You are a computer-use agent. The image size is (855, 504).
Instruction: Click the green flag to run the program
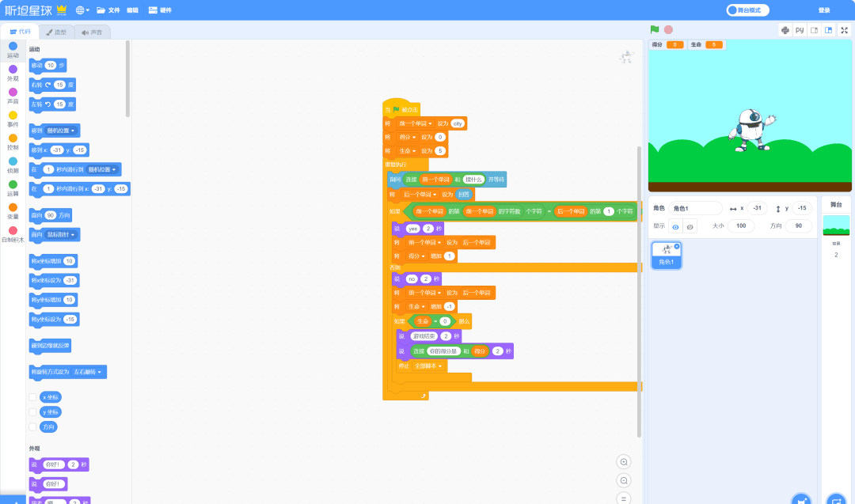655,30
